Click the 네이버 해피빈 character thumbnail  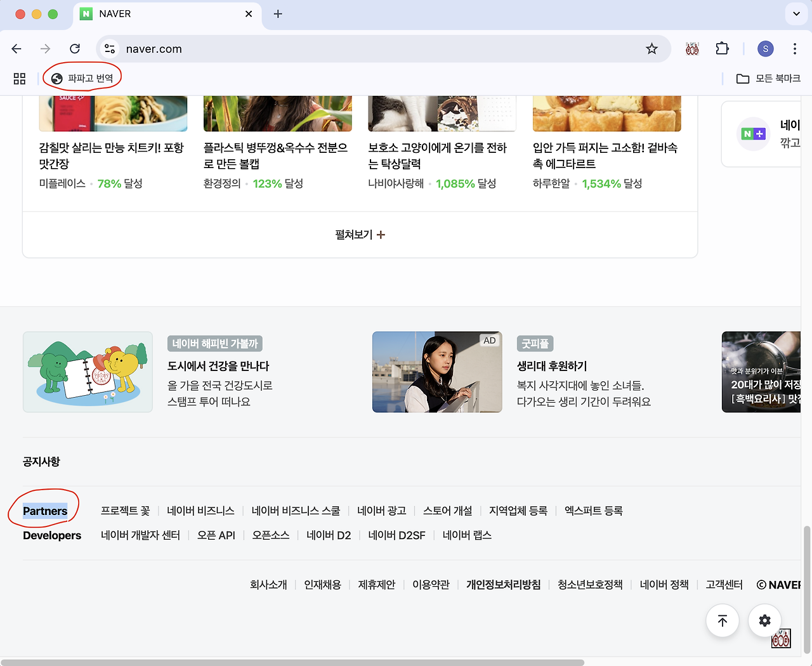point(88,372)
